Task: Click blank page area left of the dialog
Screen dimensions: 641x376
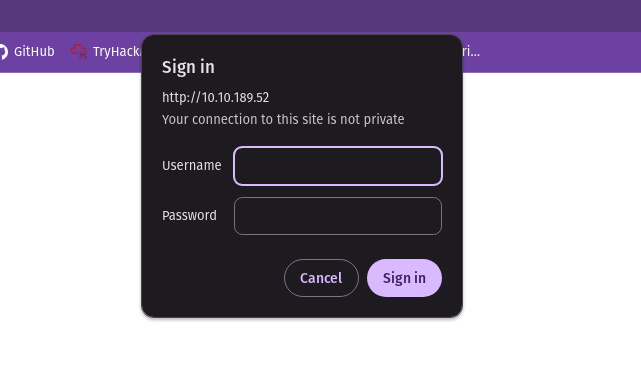Action: [69, 196]
